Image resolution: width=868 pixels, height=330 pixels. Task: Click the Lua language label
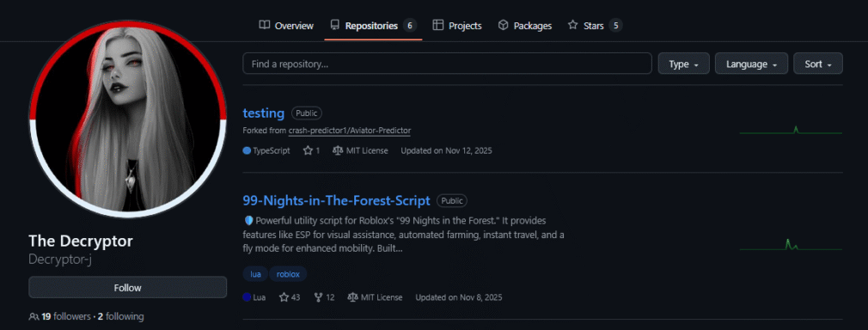[x=259, y=297]
